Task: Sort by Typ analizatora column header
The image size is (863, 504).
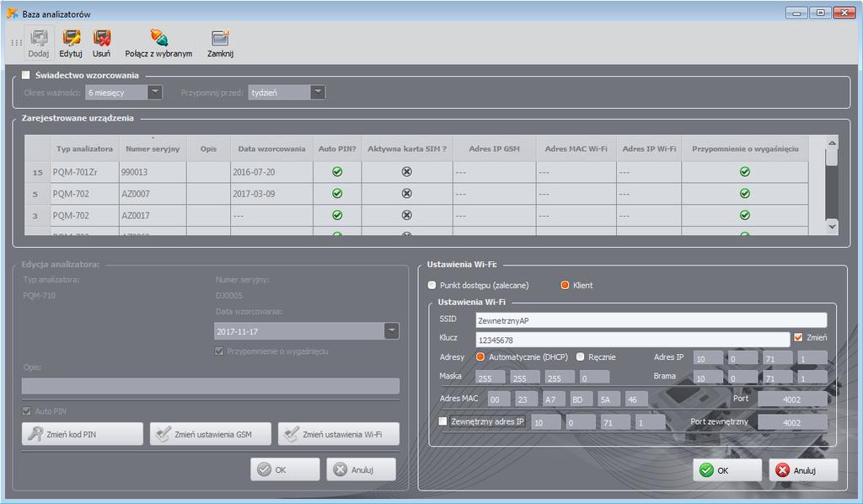Action: pos(84,148)
